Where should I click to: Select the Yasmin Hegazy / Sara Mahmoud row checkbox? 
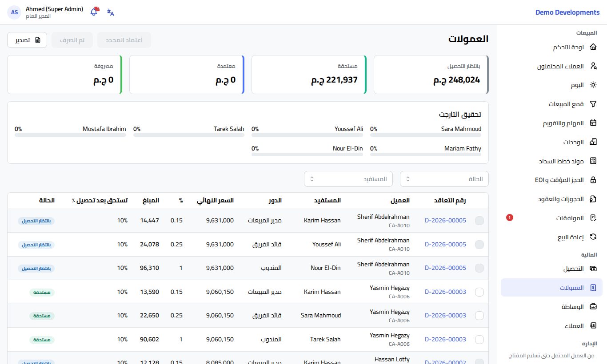pyautogui.click(x=479, y=316)
